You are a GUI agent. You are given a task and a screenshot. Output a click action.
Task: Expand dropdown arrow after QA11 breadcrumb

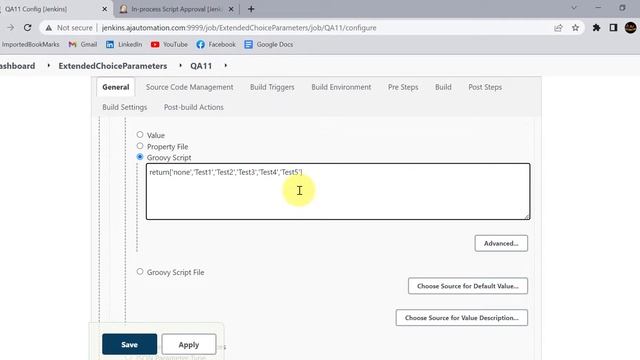click(225, 65)
